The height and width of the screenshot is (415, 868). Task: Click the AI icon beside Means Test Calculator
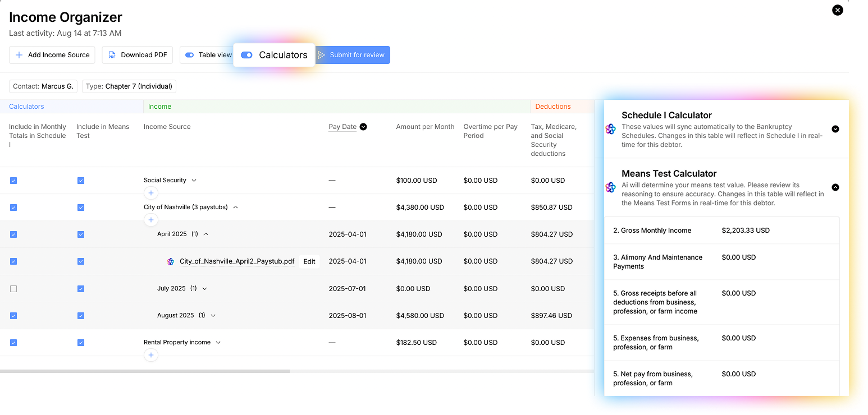pyautogui.click(x=611, y=187)
